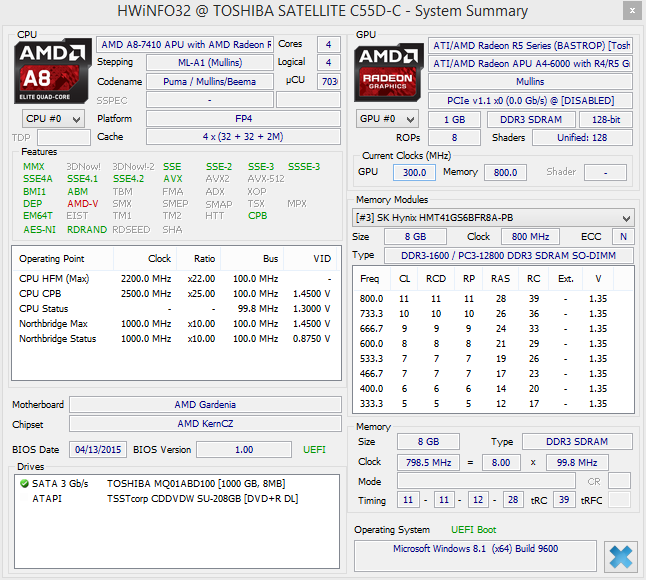Select the 533.3 frequency timing row

click(493, 358)
